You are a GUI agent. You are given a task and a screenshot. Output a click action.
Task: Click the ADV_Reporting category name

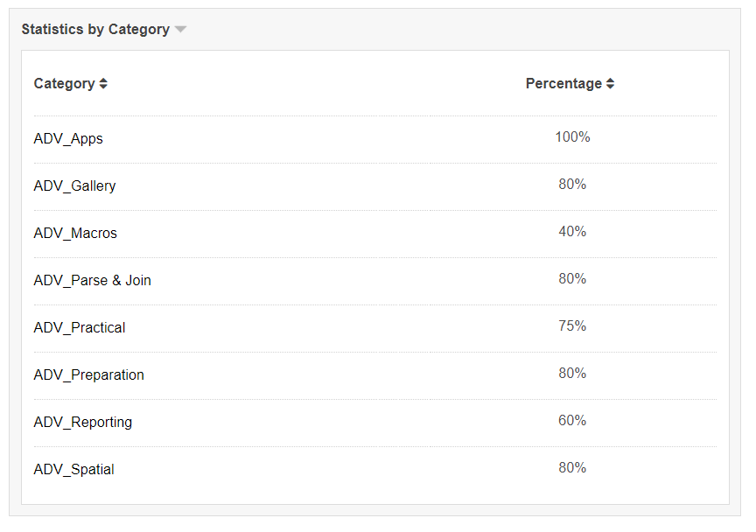tap(83, 422)
